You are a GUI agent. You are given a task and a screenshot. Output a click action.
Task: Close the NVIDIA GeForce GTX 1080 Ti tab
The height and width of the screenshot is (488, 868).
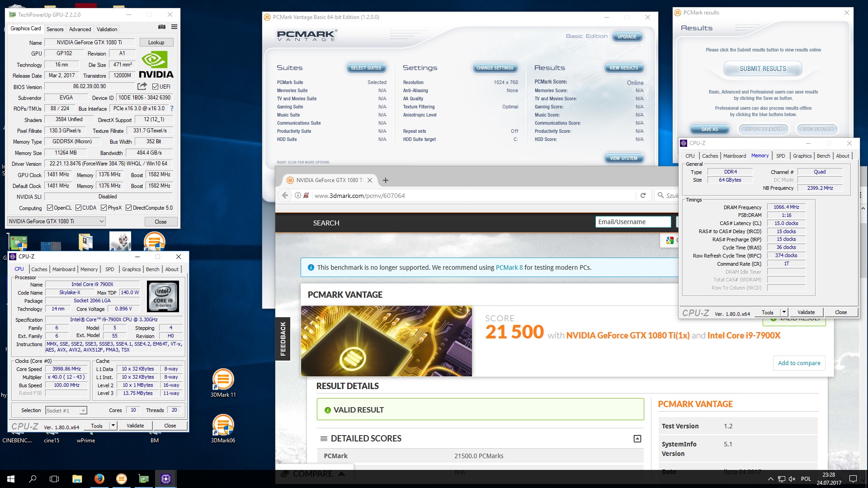(370, 180)
